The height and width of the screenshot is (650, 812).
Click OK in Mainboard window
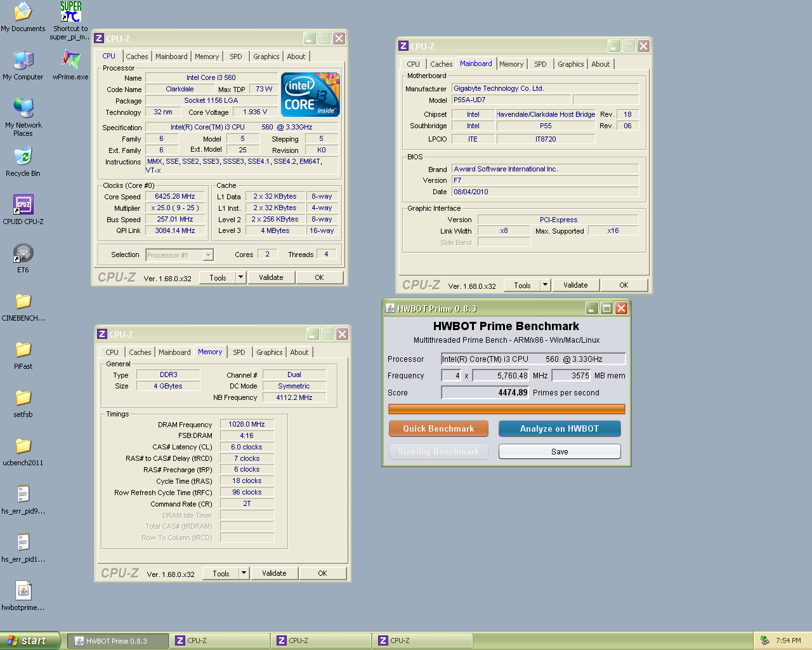[624, 285]
